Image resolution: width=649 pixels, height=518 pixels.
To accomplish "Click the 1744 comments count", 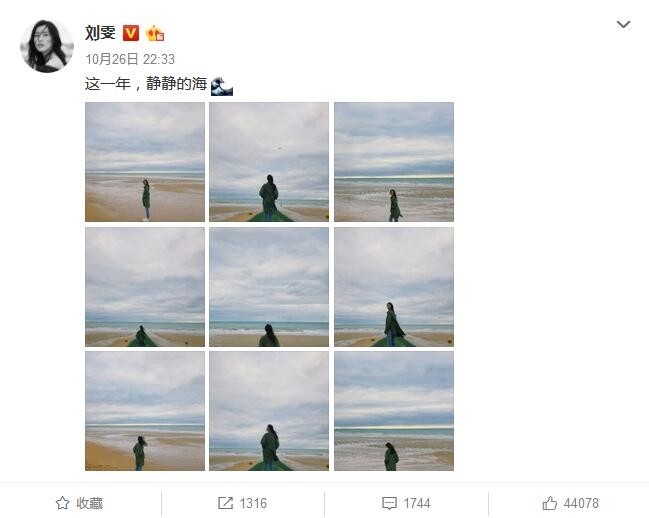I will pyautogui.click(x=417, y=503).
